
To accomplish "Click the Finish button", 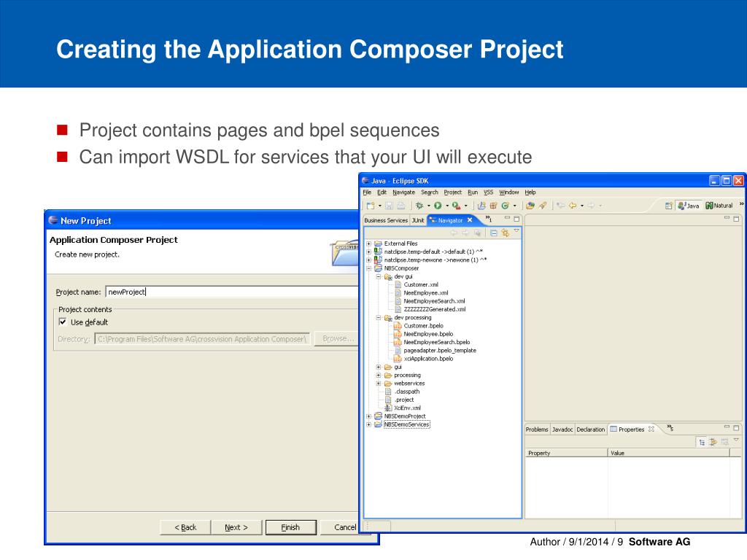I will [290, 527].
